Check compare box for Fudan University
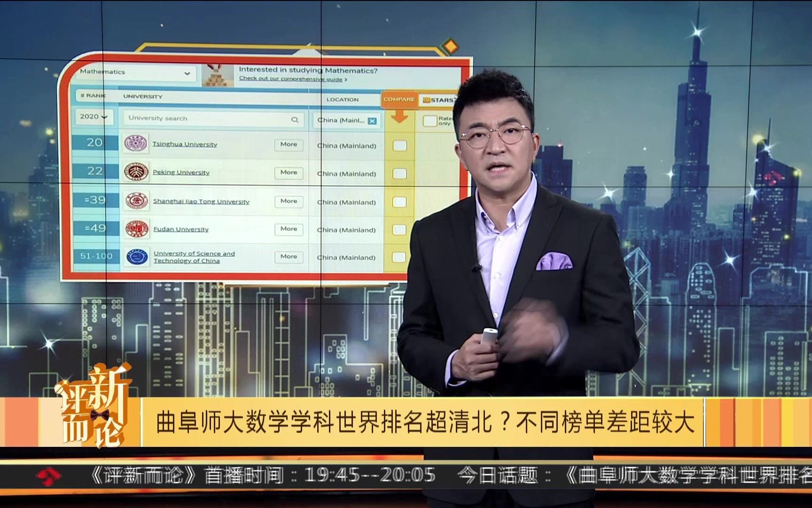This screenshot has height=508, width=812. (399, 230)
